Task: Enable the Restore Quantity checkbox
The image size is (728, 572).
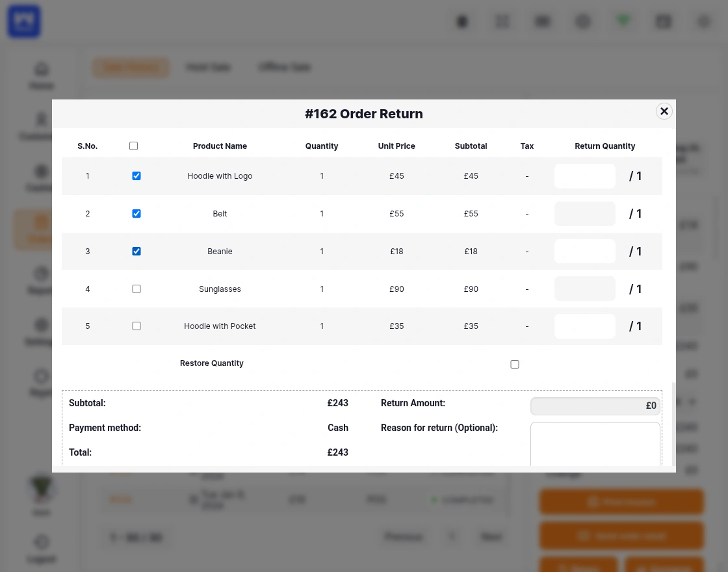Action: [515, 364]
